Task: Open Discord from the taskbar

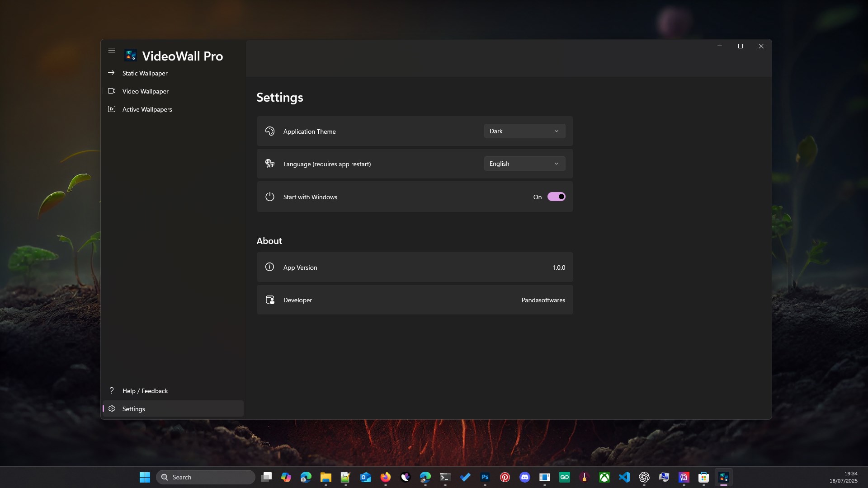Action: point(525,477)
